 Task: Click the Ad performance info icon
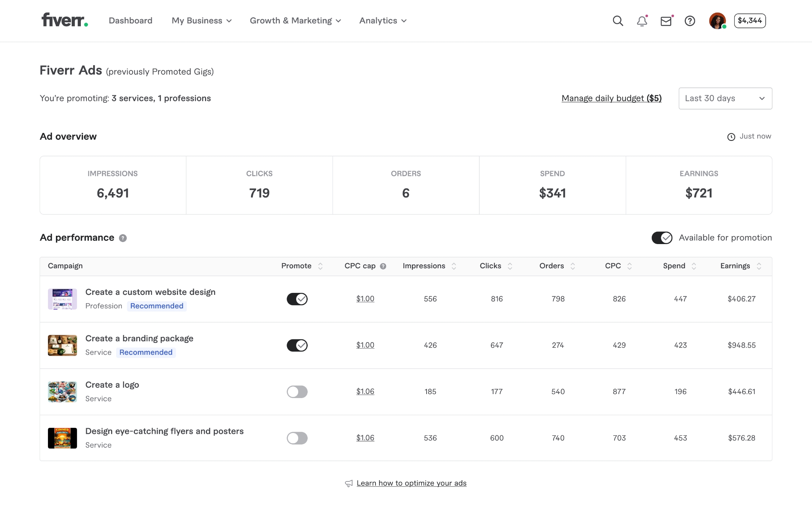[x=123, y=238]
